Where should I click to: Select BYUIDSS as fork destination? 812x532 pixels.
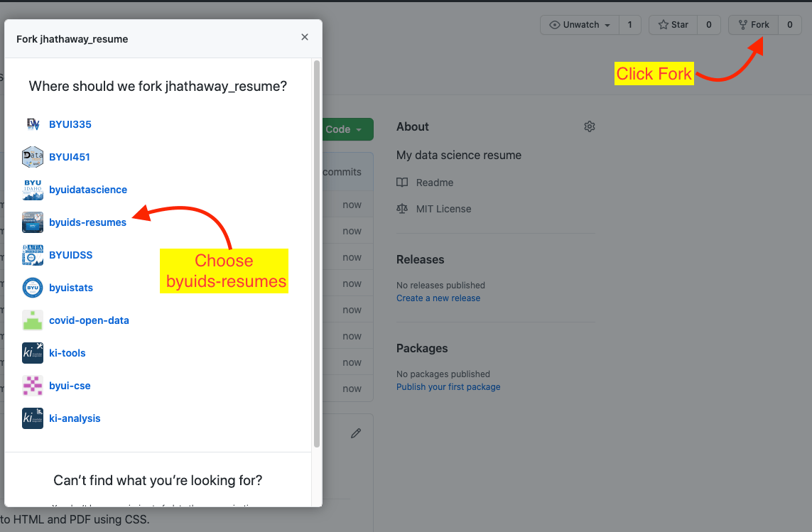coord(70,255)
